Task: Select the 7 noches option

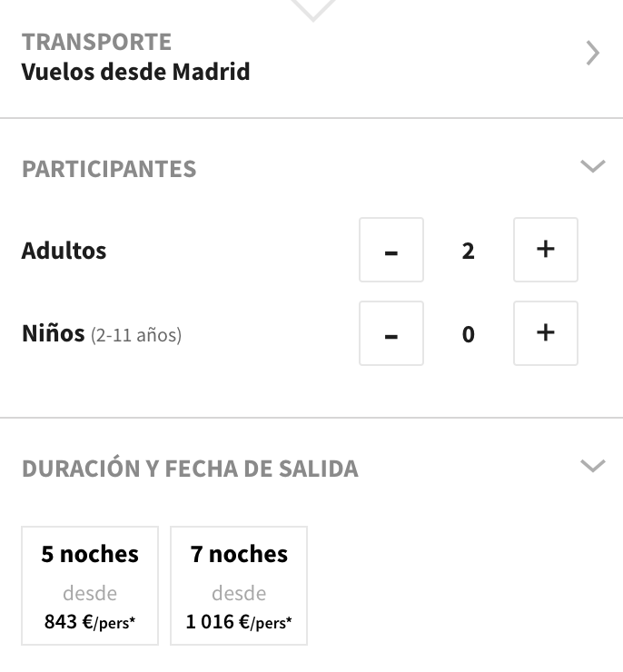Action: [x=239, y=586]
